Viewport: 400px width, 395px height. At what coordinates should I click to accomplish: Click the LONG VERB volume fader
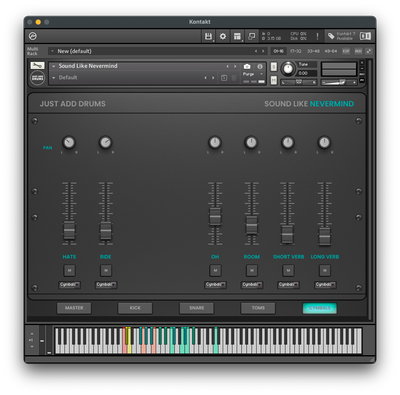pos(325,236)
